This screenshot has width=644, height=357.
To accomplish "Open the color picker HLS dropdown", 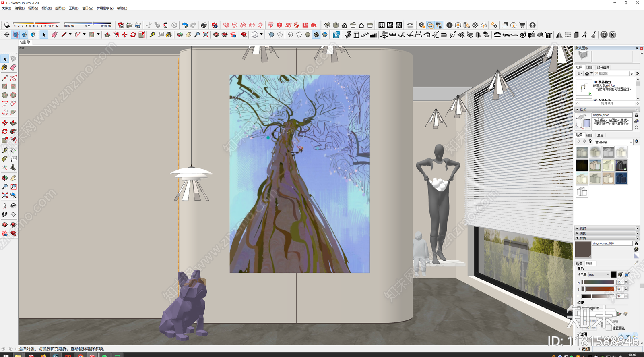I will coord(599,274).
